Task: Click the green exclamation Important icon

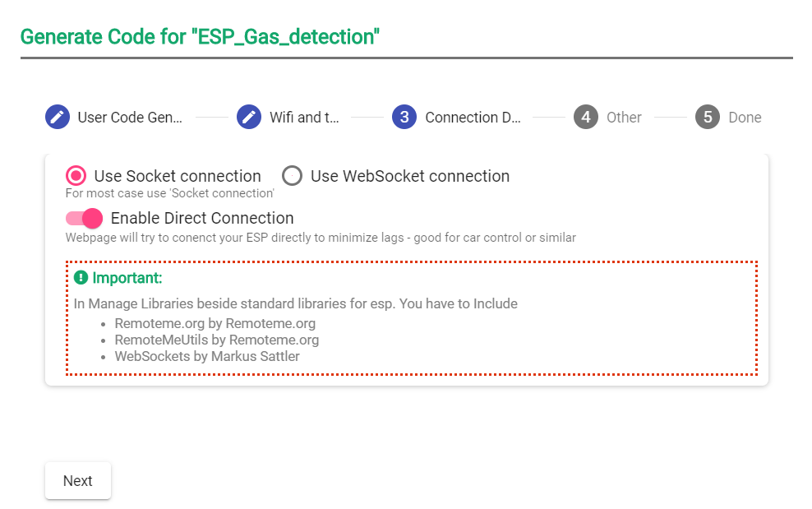Action: [81, 278]
